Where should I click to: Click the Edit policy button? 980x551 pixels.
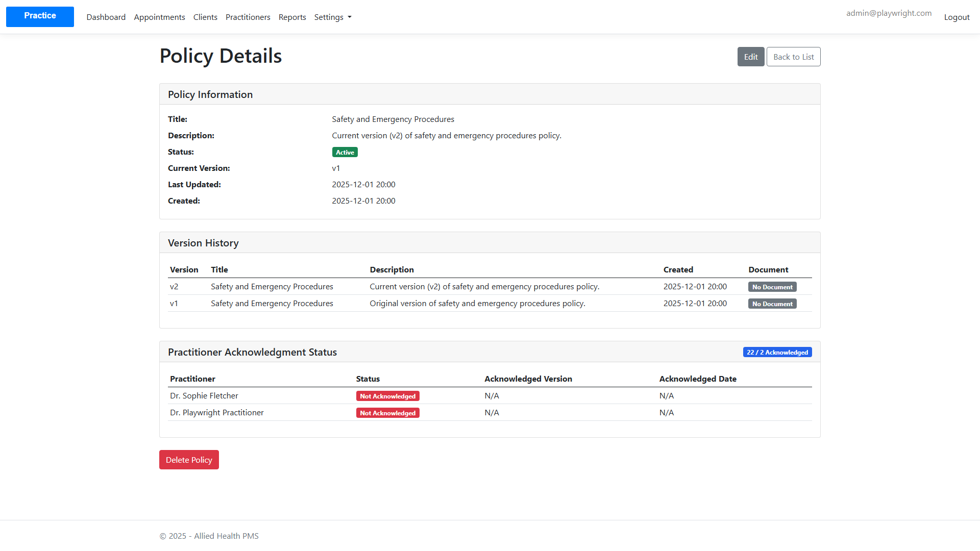[751, 57]
